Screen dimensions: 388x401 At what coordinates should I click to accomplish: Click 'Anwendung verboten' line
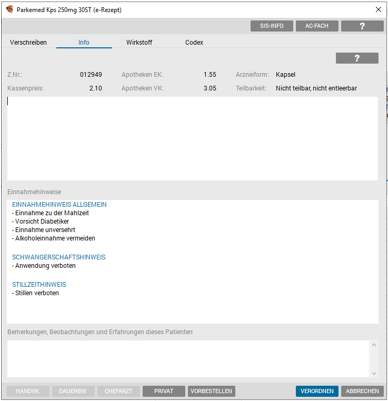44,266
